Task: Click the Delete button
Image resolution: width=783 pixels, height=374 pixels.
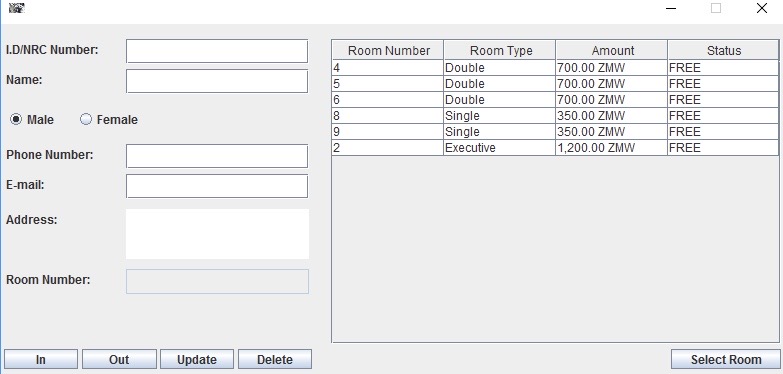Action: [275, 360]
